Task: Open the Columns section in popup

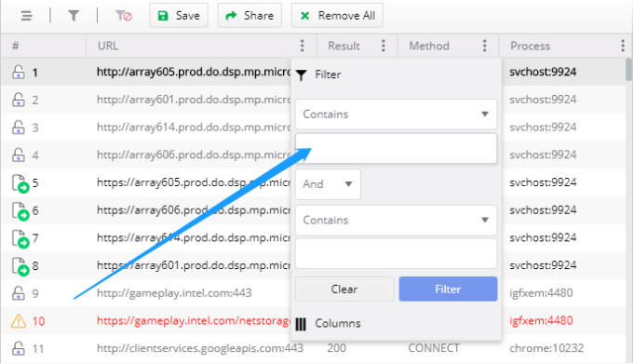Action: [x=328, y=324]
